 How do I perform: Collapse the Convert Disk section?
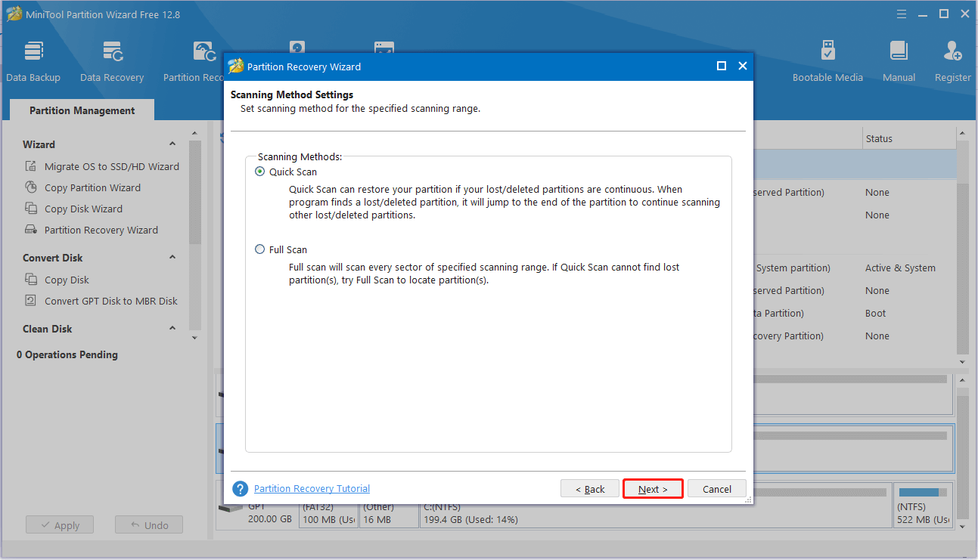click(172, 257)
